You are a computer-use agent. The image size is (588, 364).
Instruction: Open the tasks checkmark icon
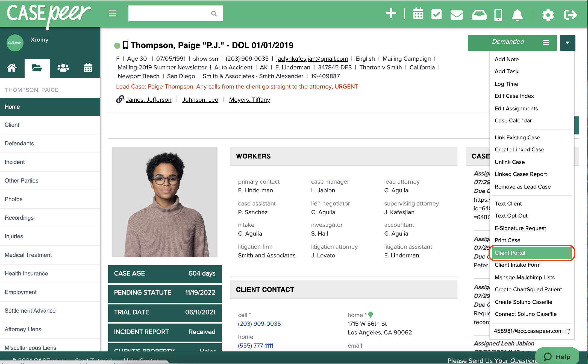tap(436, 14)
